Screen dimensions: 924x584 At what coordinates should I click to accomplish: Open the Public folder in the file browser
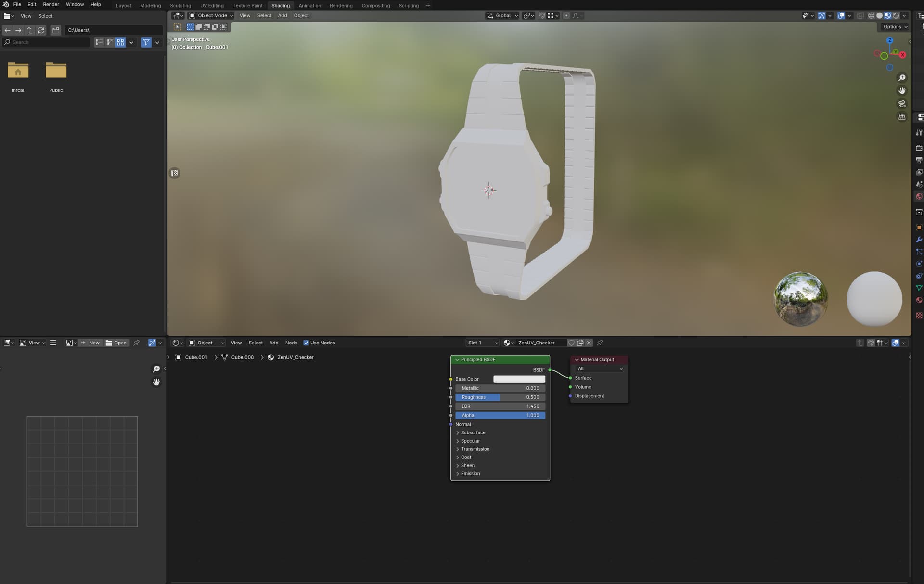click(56, 71)
